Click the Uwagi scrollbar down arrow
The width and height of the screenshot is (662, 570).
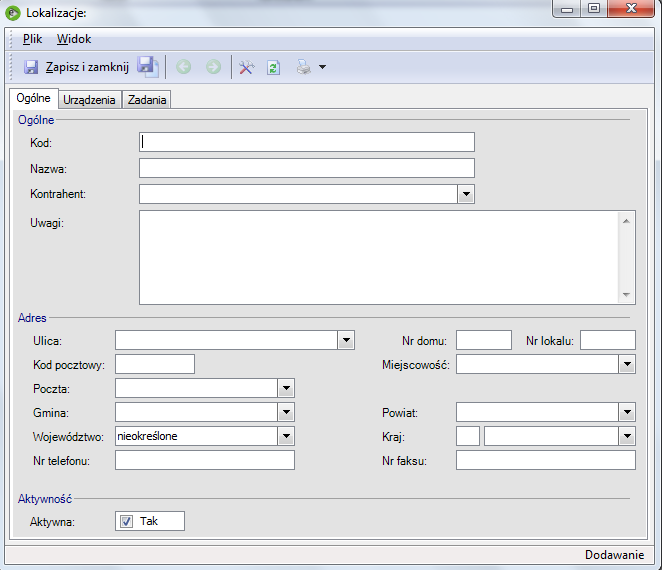tap(627, 294)
